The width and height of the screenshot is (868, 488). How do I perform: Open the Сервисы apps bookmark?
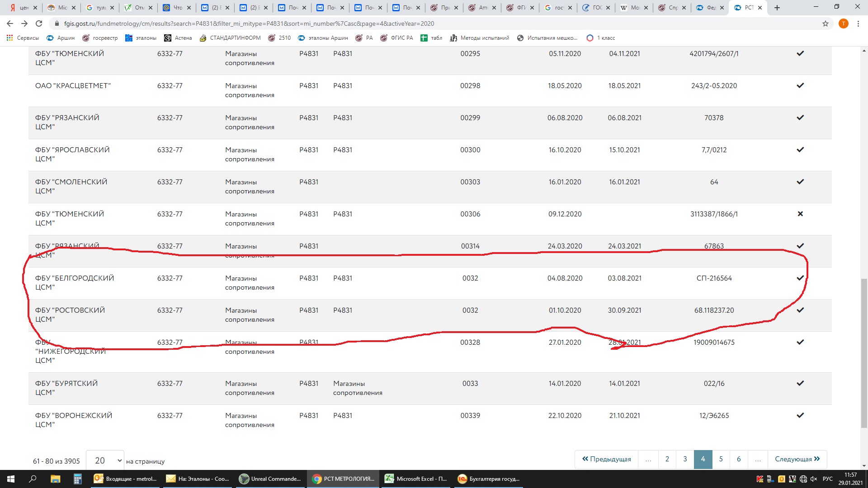click(23, 38)
